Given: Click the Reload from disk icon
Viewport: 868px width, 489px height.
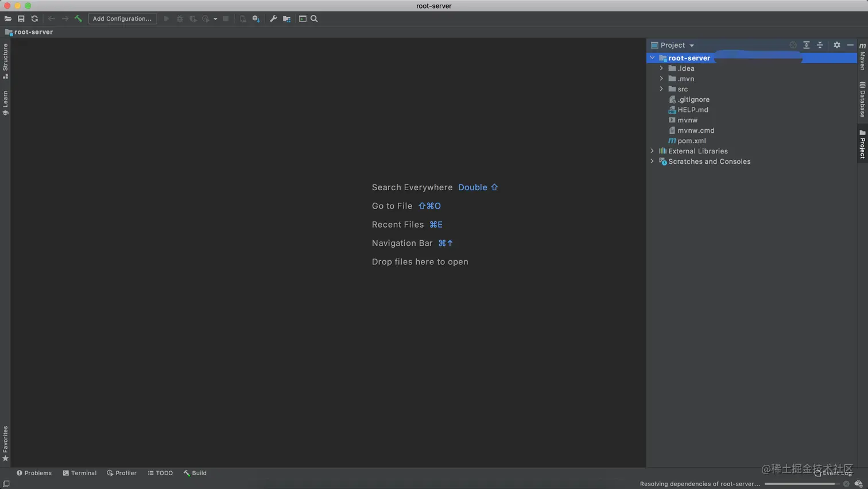Looking at the screenshot, I should (34, 19).
